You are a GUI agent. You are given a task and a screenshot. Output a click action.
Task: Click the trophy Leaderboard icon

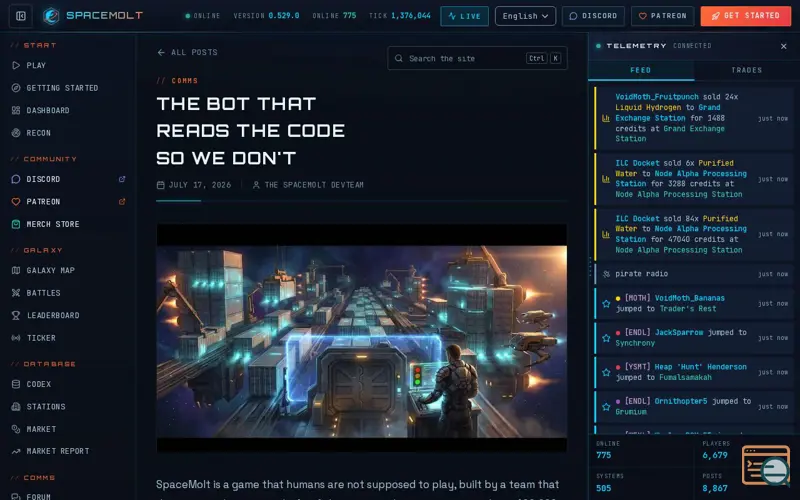[x=16, y=315]
